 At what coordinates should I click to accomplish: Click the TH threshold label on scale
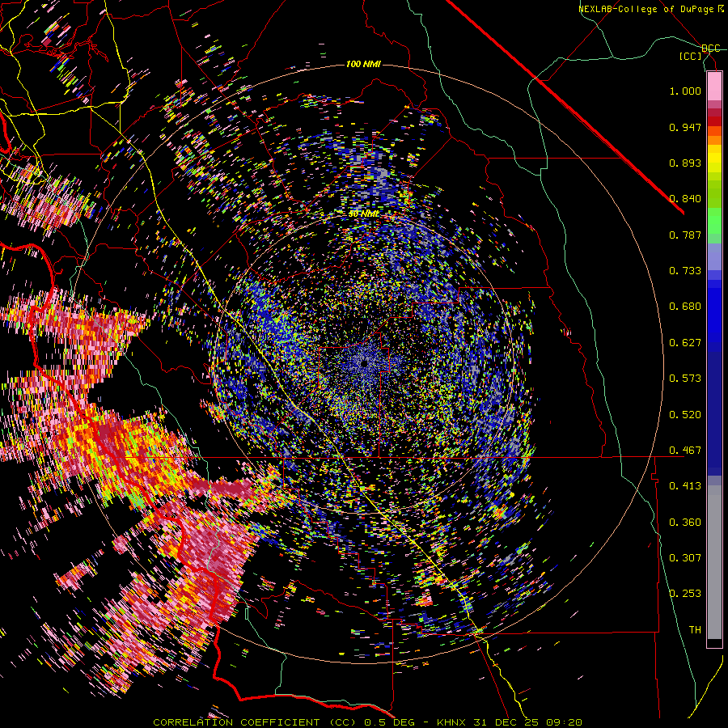[x=695, y=630]
